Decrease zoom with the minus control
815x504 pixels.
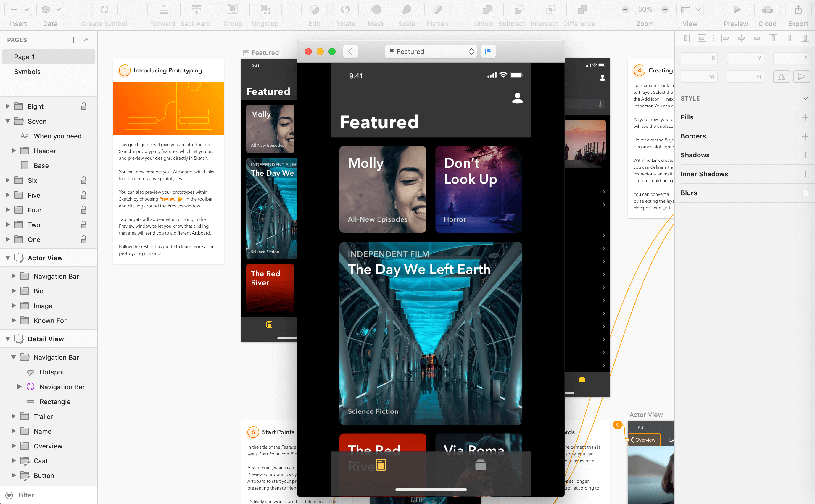point(625,9)
